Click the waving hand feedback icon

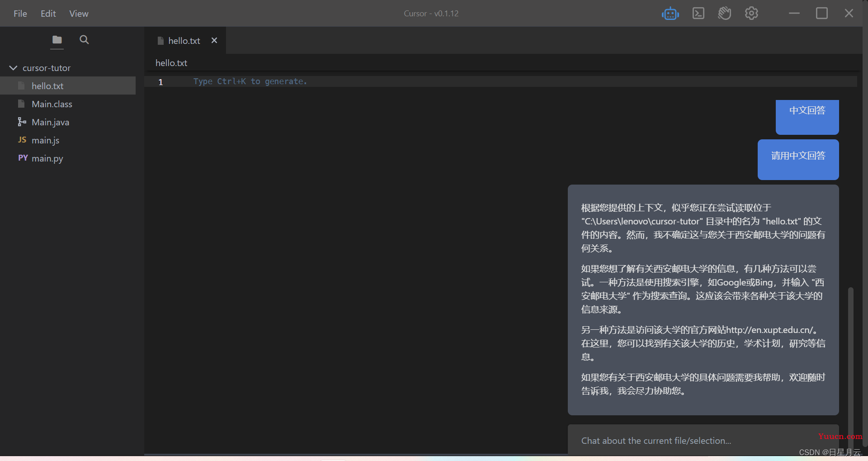725,14
